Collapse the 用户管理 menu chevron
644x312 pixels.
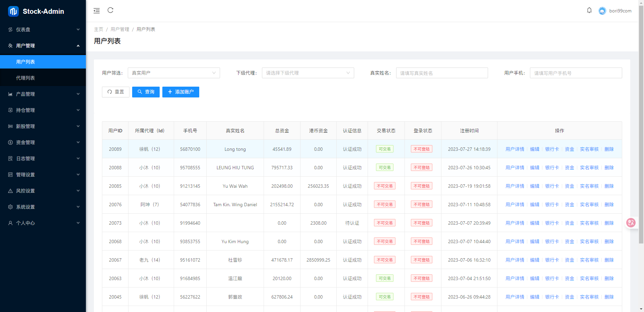(x=78, y=46)
